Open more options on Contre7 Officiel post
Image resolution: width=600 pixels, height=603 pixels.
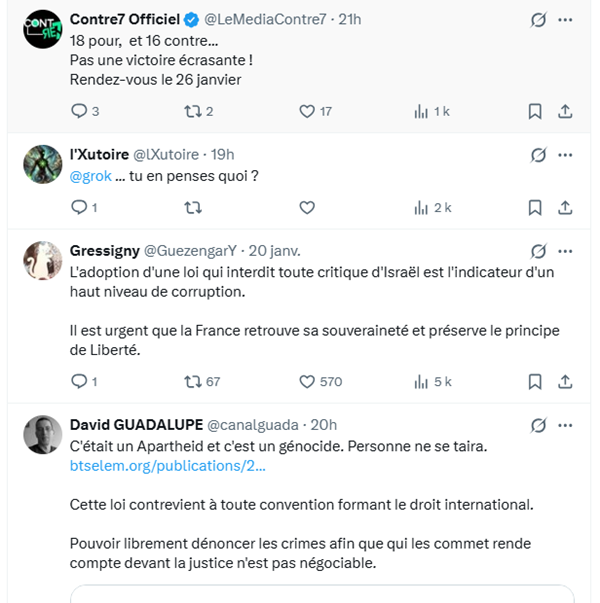[565, 20]
